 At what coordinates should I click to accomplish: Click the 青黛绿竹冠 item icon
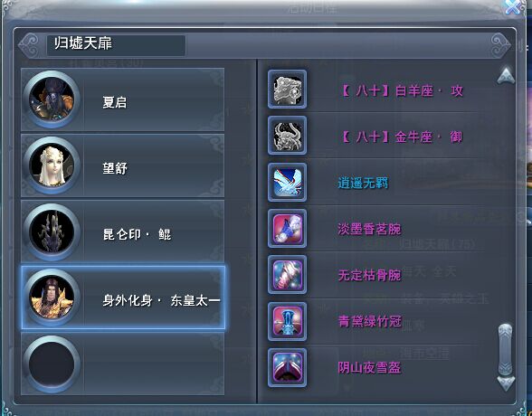click(x=287, y=321)
